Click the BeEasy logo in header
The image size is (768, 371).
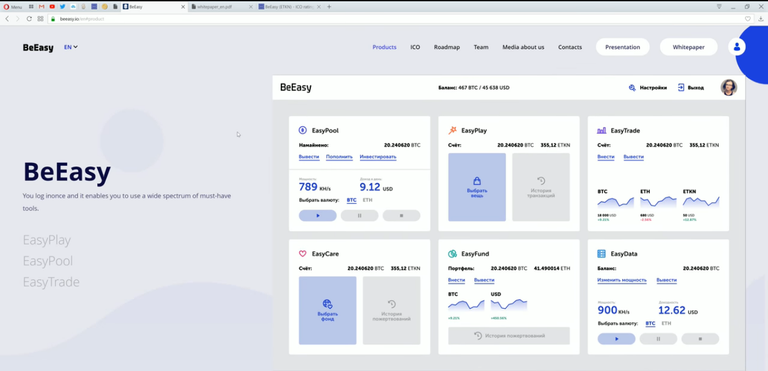tap(38, 48)
